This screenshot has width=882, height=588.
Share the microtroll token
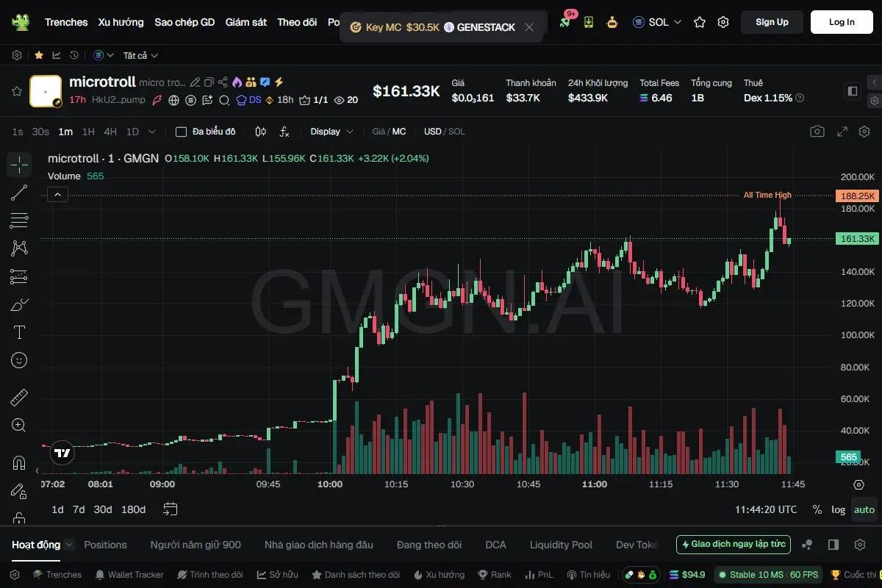[x=223, y=82]
